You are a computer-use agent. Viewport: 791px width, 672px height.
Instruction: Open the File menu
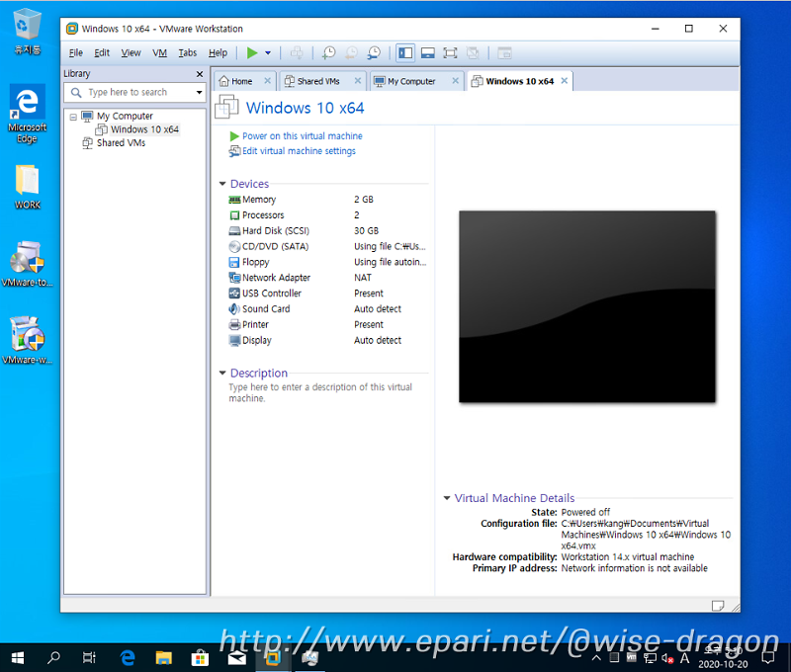point(76,53)
